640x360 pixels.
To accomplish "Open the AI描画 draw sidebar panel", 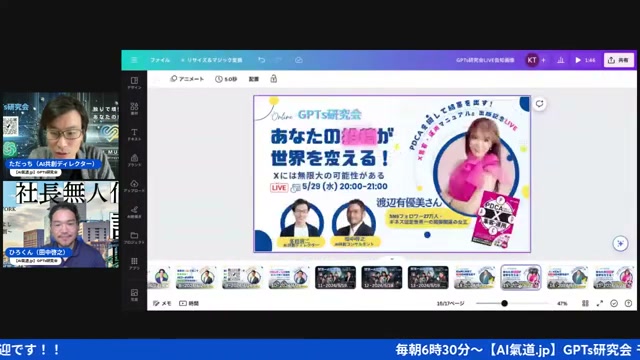I will click(134, 212).
